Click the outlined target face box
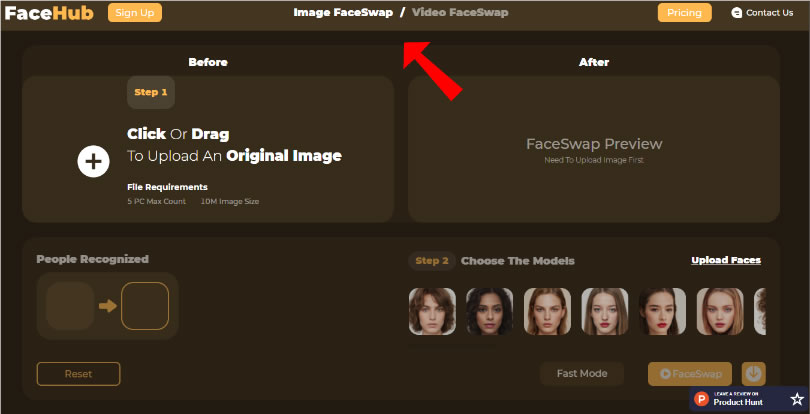This screenshot has height=414, width=810. (x=145, y=306)
